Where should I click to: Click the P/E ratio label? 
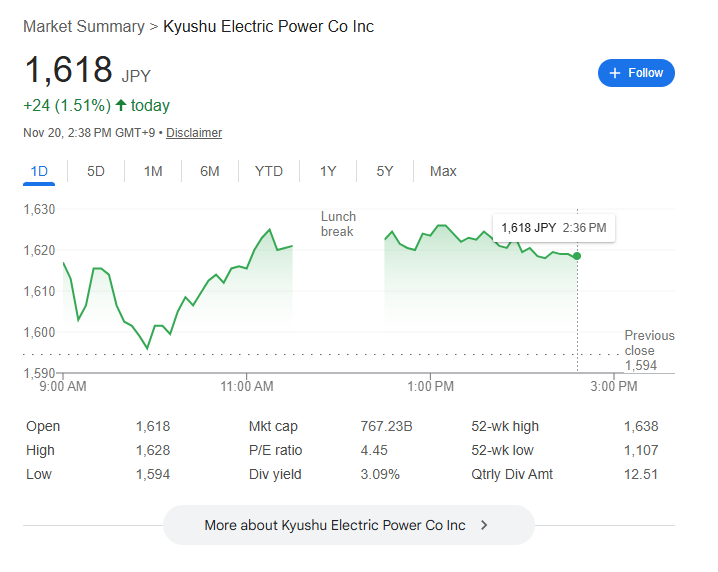pyautogui.click(x=275, y=450)
